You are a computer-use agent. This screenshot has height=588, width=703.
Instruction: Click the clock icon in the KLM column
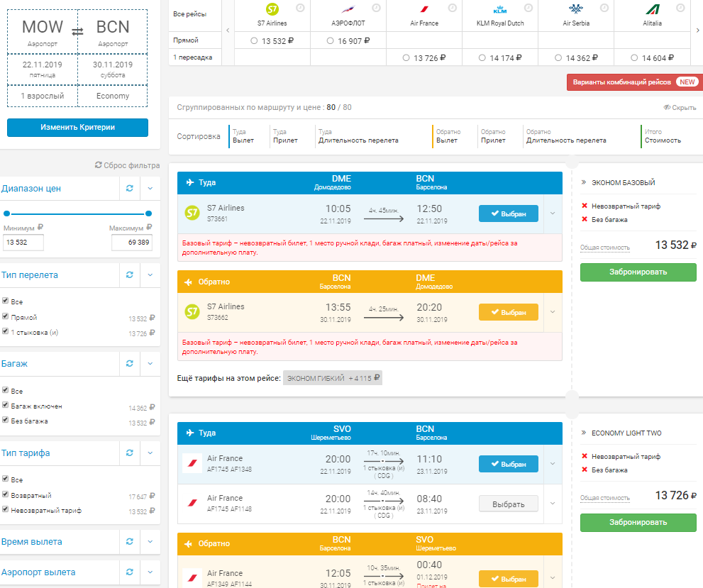(x=528, y=8)
